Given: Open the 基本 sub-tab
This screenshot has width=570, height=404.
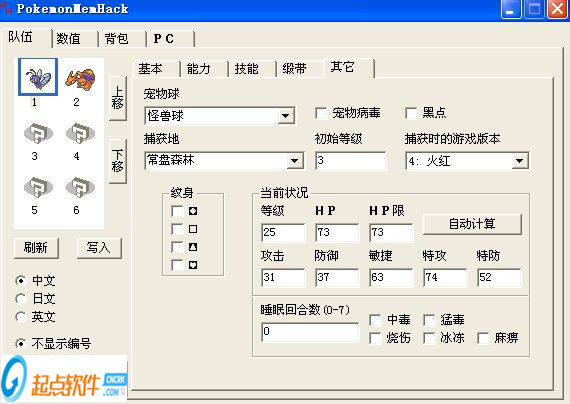Looking at the screenshot, I should coord(157,69).
